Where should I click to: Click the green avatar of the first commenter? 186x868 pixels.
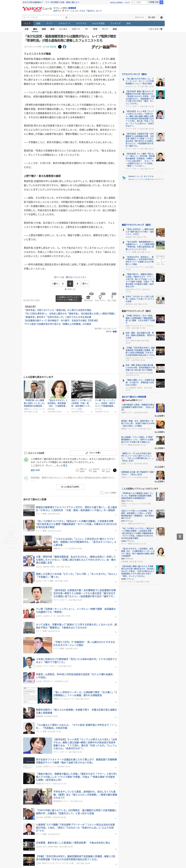point(26,460)
